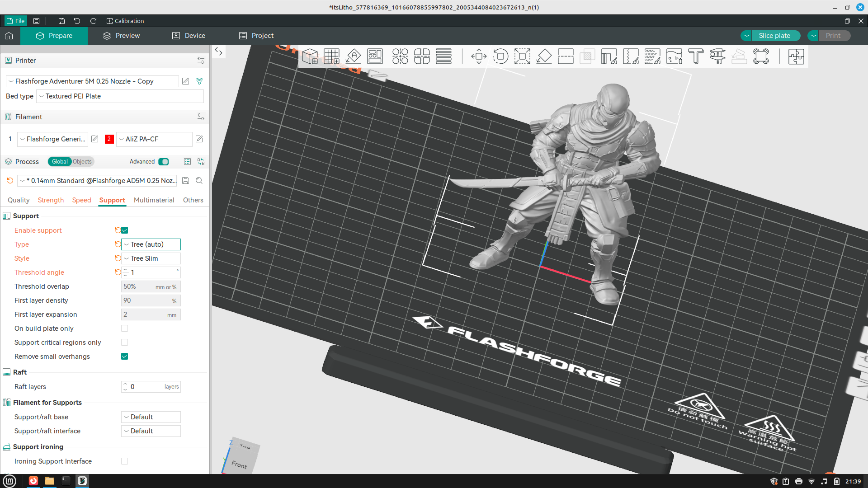Click the Threshold angle input field
Viewport: 868px width, 488px height.
click(x=151, y=272)
